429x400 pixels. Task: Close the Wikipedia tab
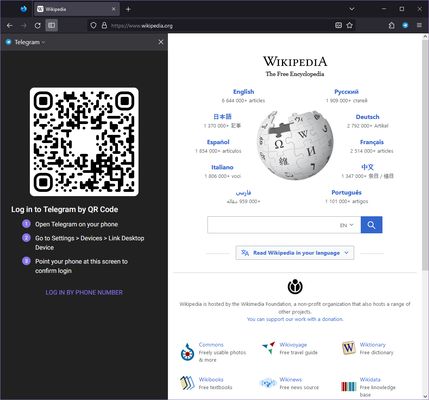(x=113, y=9)
